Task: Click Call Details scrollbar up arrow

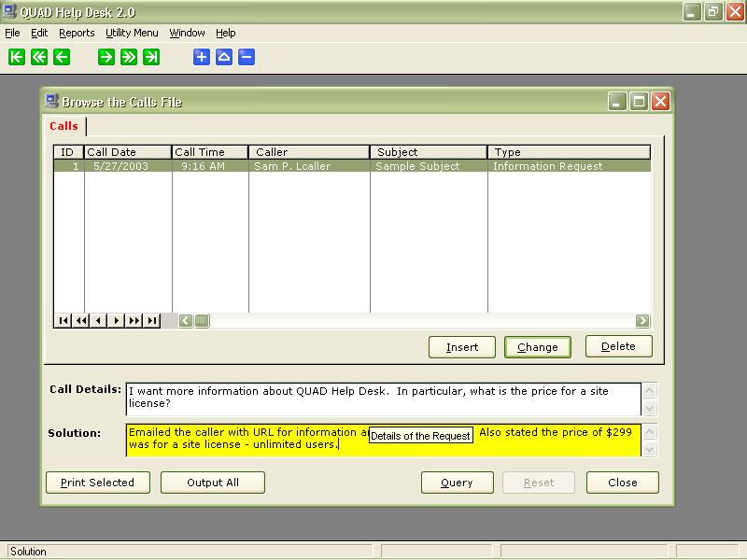Action: click(x=649, y=391)
